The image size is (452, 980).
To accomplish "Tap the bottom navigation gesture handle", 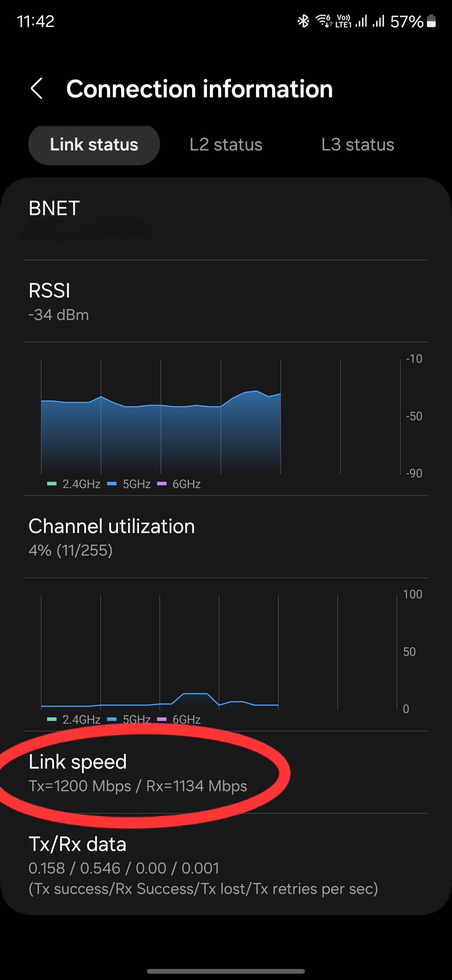I will (226, 971).
